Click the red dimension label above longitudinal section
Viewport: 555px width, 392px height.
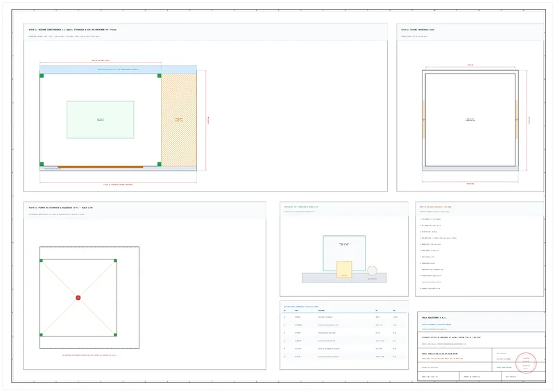click(x=101, y=60)
